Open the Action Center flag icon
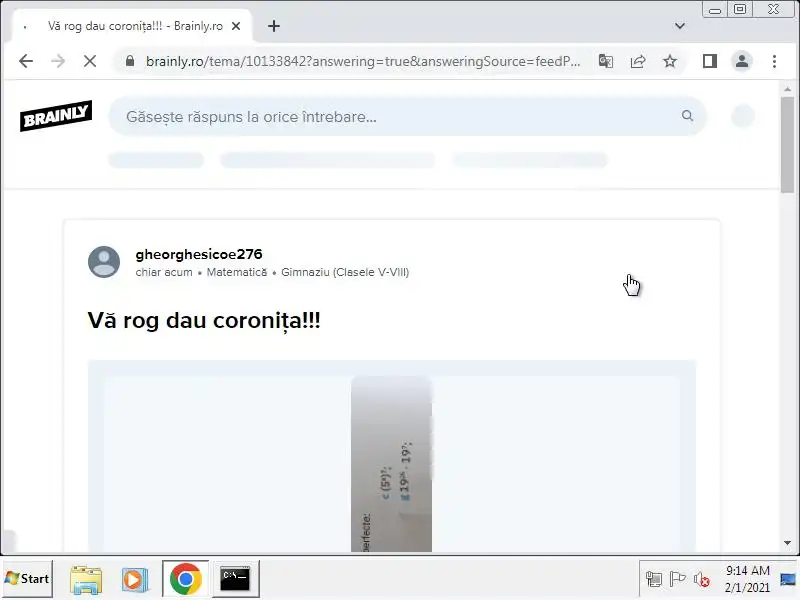Viewport: 800px width, 600px height. (x=677, y=579)
